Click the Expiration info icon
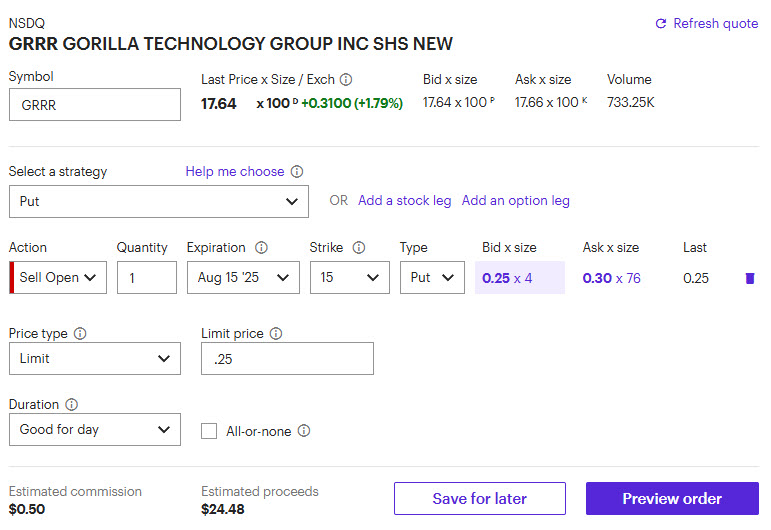The image size is (771, 530). [261, 248]
